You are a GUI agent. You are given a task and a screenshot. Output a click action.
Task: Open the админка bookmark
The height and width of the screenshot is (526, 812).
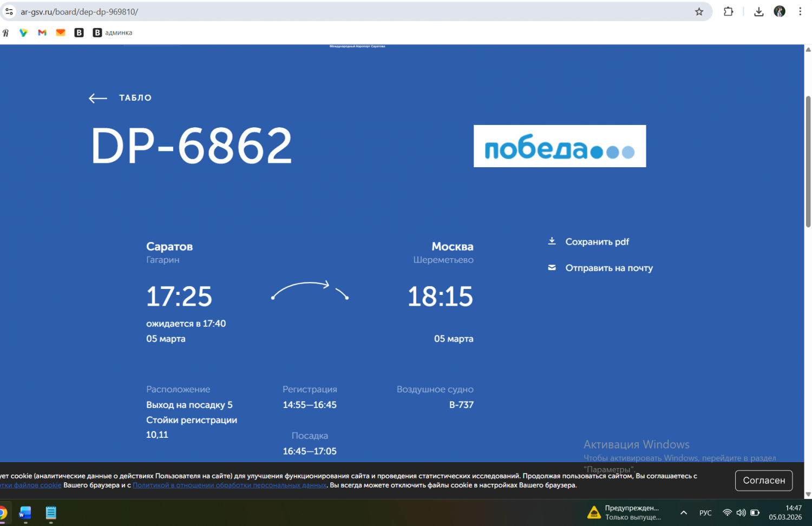113,33
